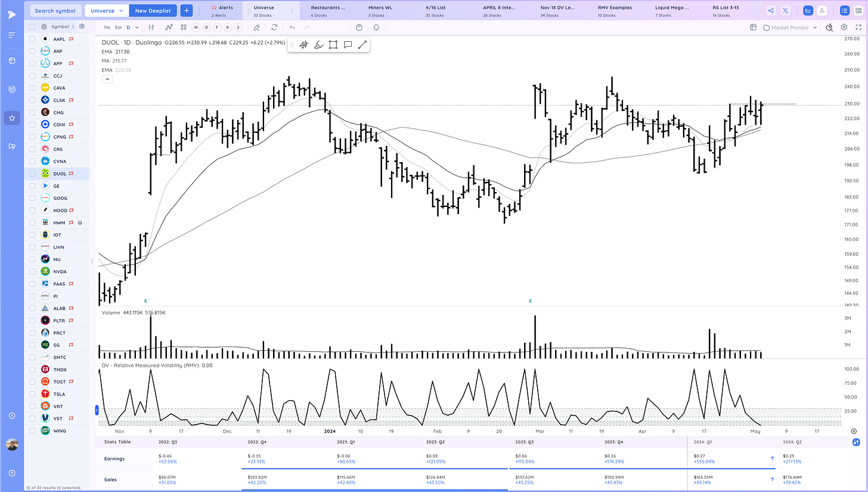Click the user avatar at sidebar bottom

coord(12,445)
